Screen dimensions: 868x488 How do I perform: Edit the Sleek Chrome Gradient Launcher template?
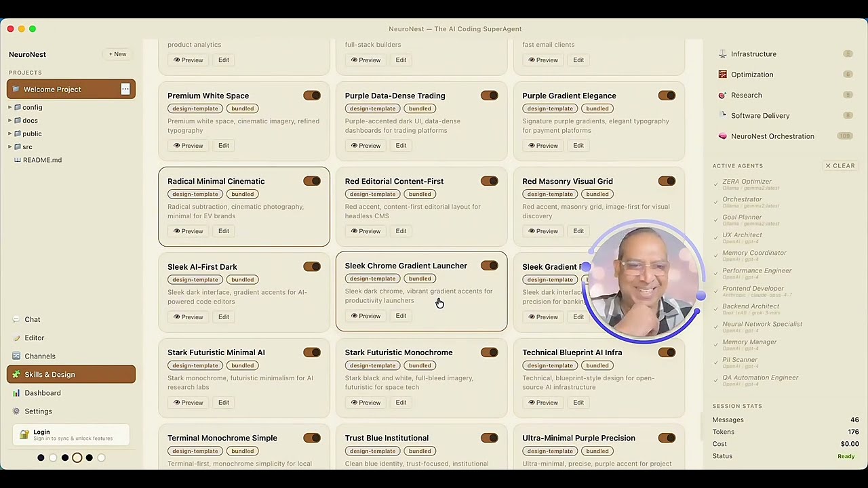tap(401, 316)
